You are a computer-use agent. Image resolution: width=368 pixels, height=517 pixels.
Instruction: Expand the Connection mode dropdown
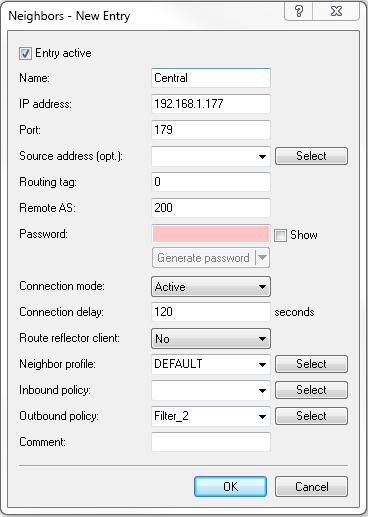pyautogui.click(x=211, y=286)
